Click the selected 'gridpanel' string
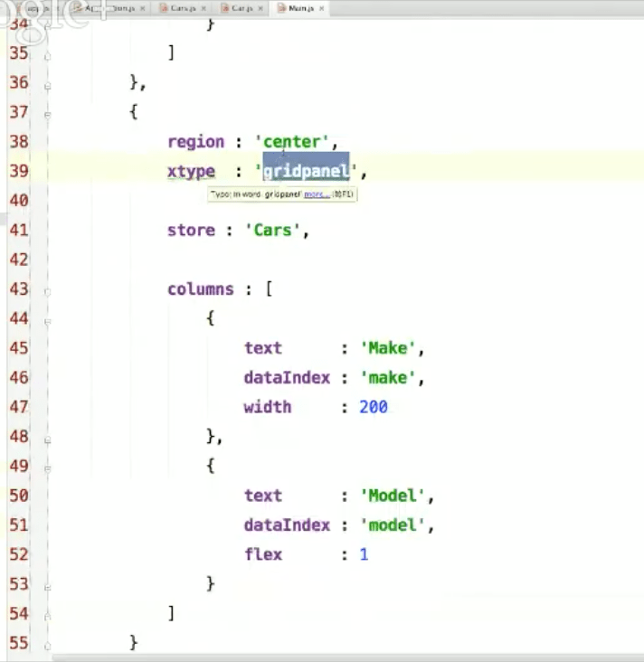 306,171
